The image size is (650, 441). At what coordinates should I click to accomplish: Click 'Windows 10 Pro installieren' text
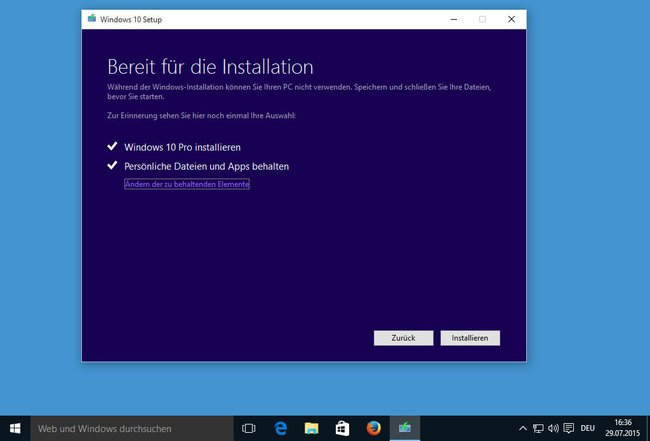[182, 147]
